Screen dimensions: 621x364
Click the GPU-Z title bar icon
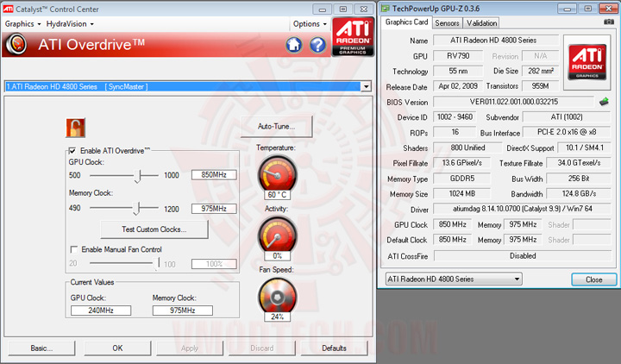[385, 9]
